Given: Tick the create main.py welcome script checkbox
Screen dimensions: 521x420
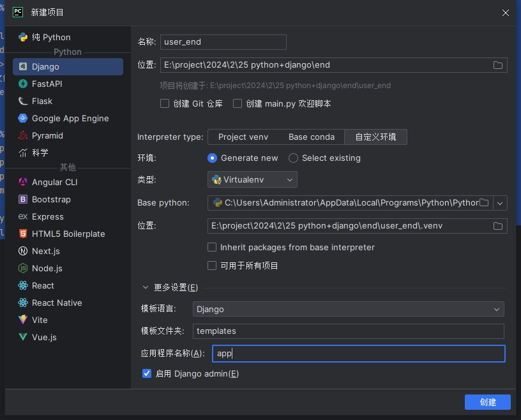Looking at the screenshot, I should [x=238, y=103].
